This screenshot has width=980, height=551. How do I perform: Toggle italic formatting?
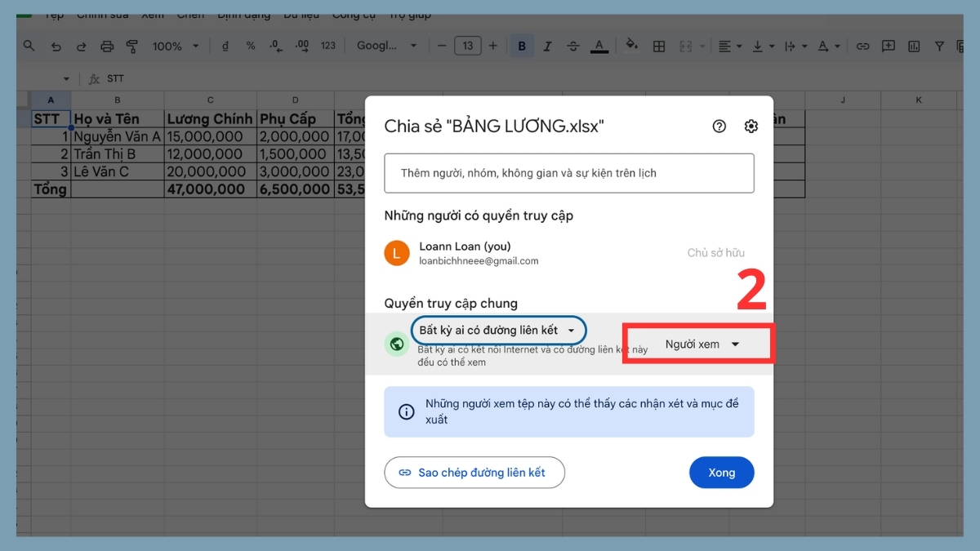(548, 46)
